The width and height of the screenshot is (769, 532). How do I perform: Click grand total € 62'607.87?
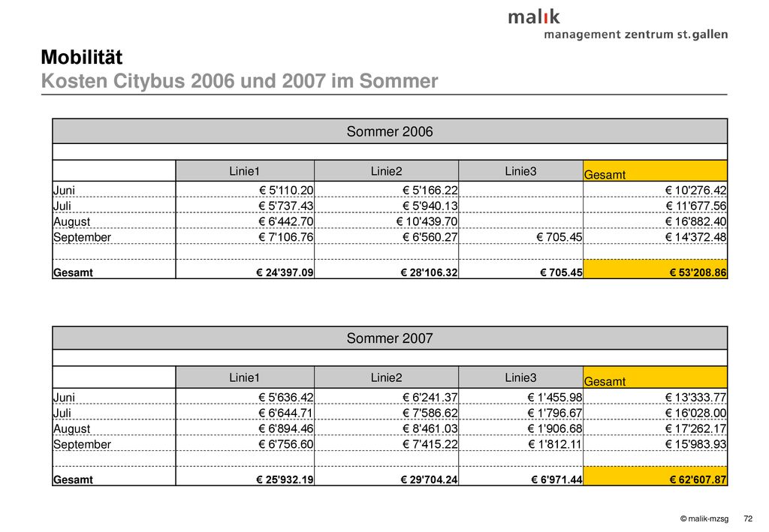pyautogui.click(x=698, y=479)
